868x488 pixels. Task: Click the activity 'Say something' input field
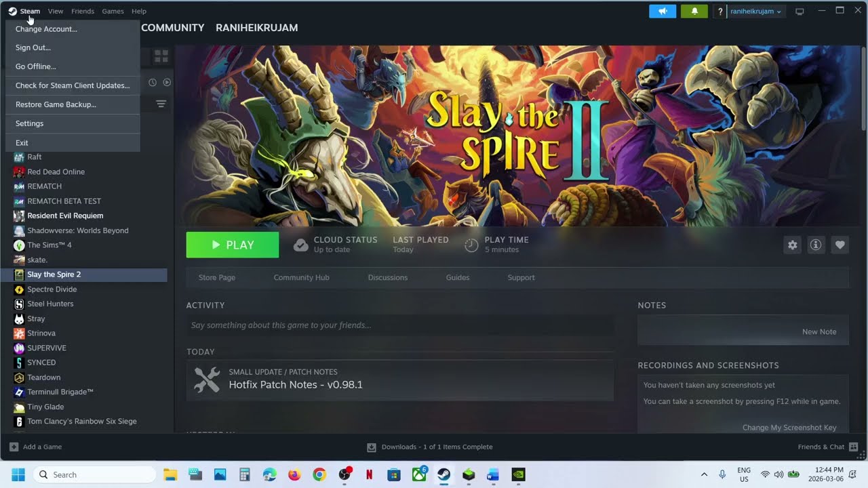pyautogui.click(x=400, y=325)
